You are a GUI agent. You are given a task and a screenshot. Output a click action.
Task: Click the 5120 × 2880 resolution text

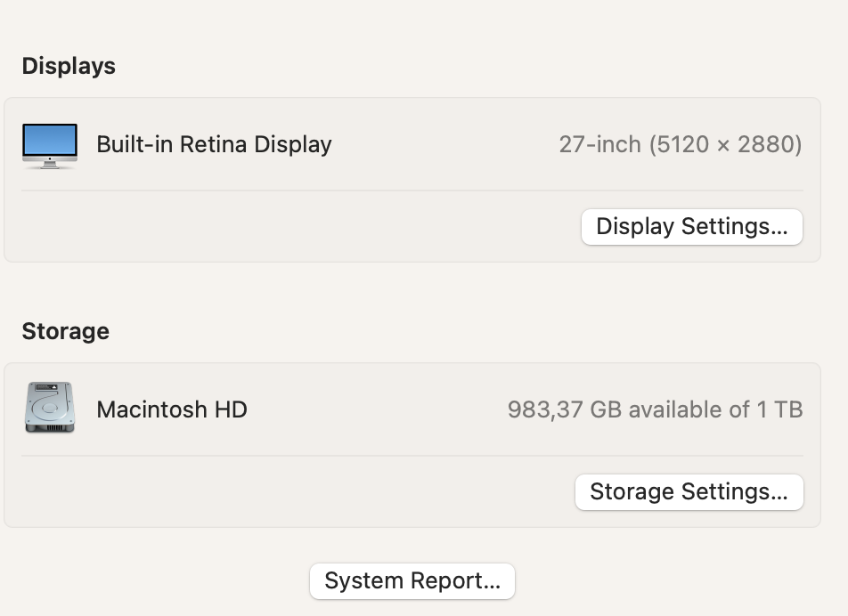[x=725, y=144]
